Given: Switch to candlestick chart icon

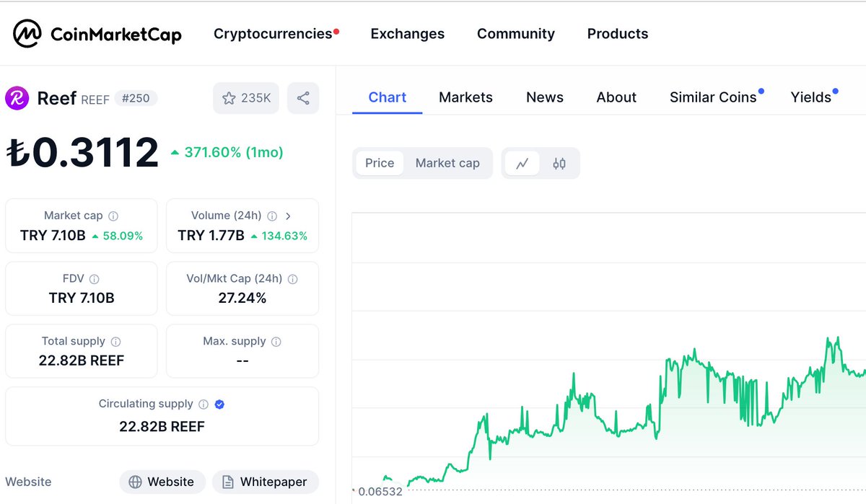Looking at the screenshot, I should tap(559, 163).
